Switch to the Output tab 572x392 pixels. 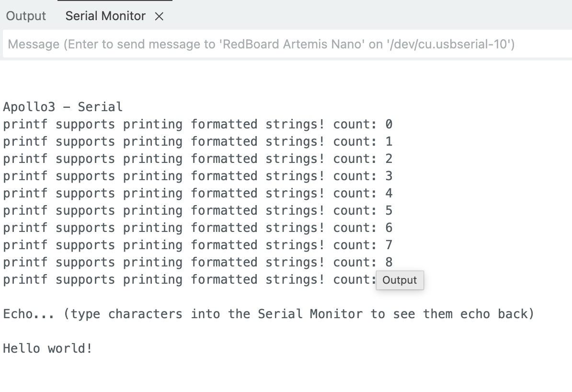point(25,16)
